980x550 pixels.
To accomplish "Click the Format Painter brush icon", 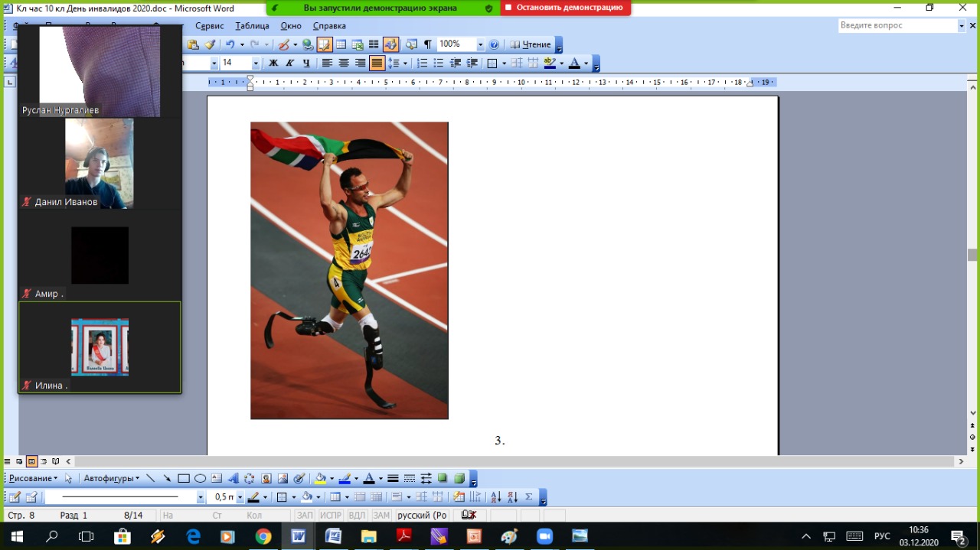I will (210, 44).
